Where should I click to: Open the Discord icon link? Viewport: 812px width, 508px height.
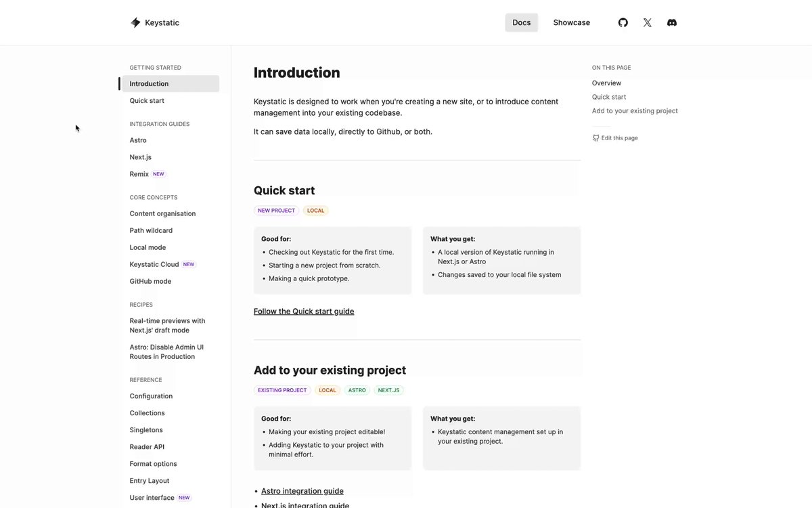pyautogui.click(x=672, y=22)
